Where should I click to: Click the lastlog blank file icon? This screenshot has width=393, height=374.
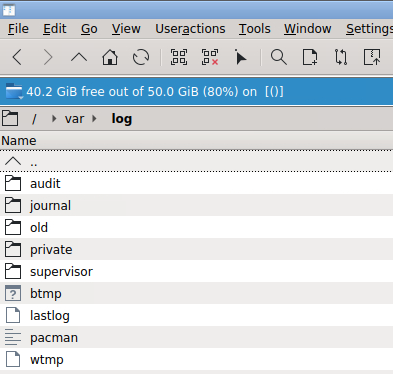point(13,315)
